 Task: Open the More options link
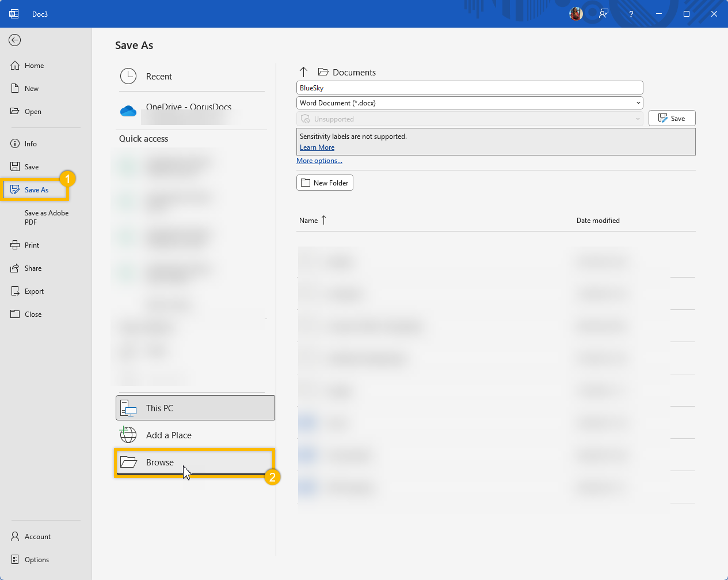pyautogui.click(x=319, y=161)
